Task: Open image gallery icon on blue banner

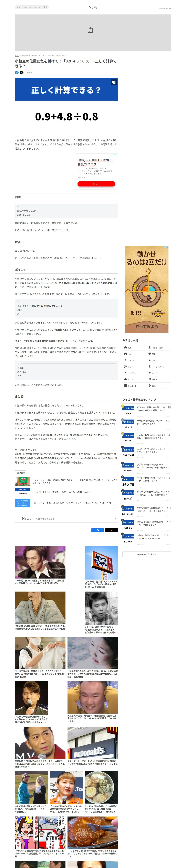Action: tap(114, 82)
